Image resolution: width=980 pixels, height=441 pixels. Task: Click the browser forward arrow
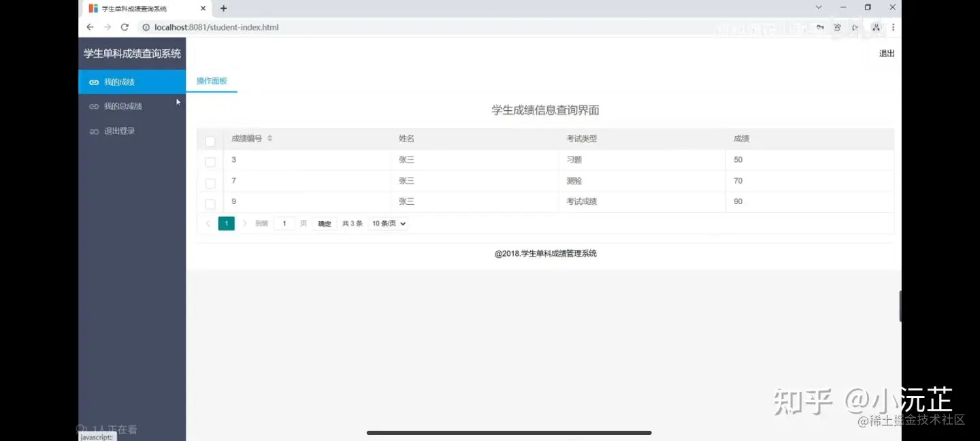107,27
